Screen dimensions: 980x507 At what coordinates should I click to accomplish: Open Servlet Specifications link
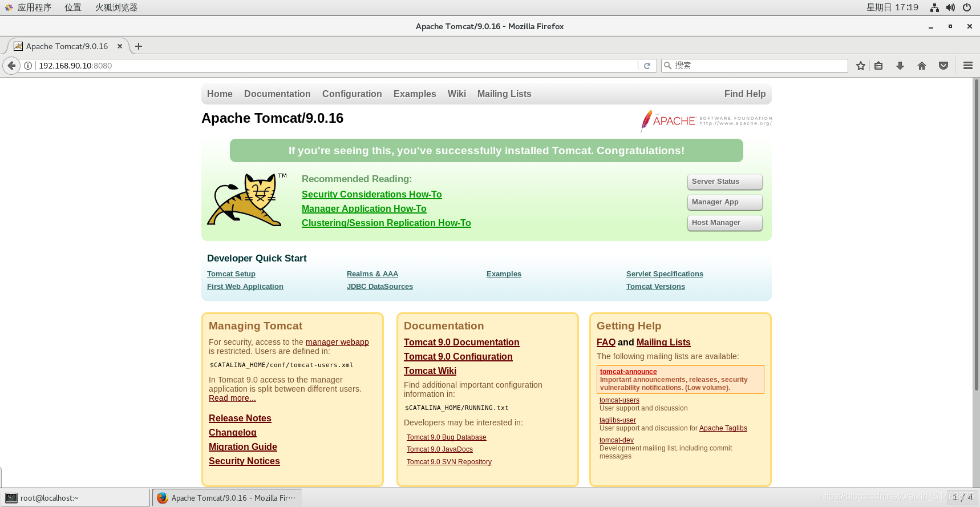665,274
